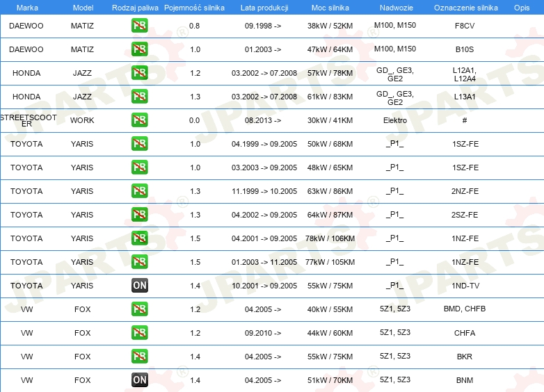The height and width of the screenshot is (392, 544).
Task: Select the fuel icon for Streetscooter Work
Action: (139, 120)
